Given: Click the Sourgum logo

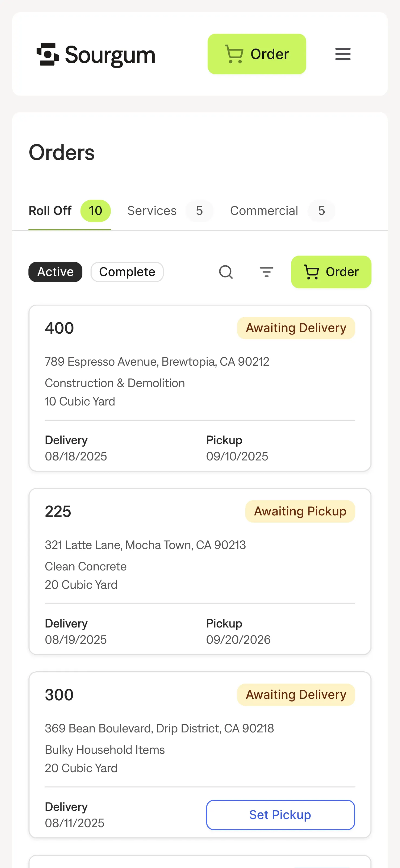Looking at the screenshot, I should tap(96, 54).
